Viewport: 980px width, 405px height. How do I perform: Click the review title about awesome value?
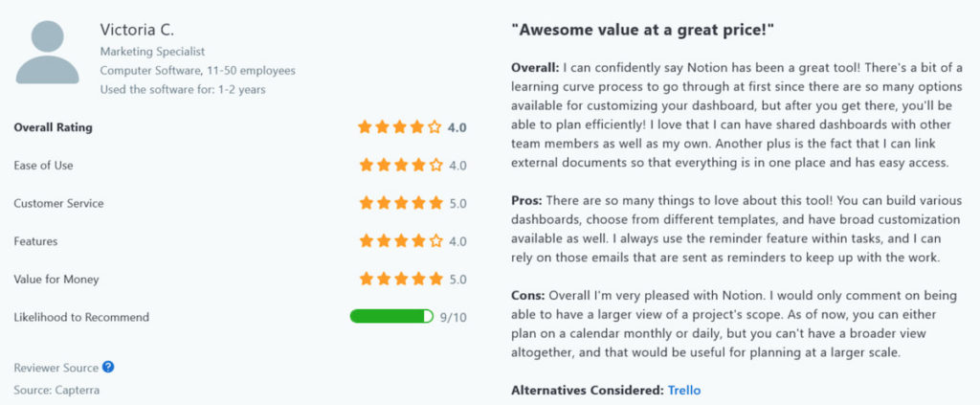tap(642, 31)
